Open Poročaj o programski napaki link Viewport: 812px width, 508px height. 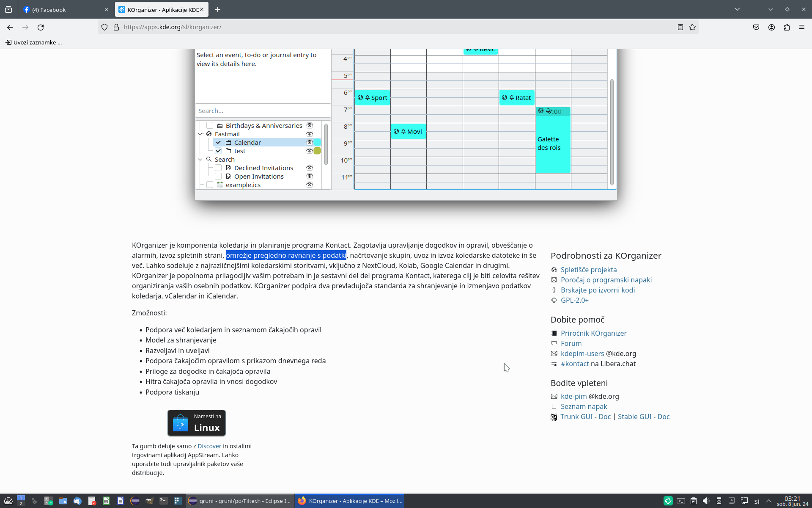point(606,280)
